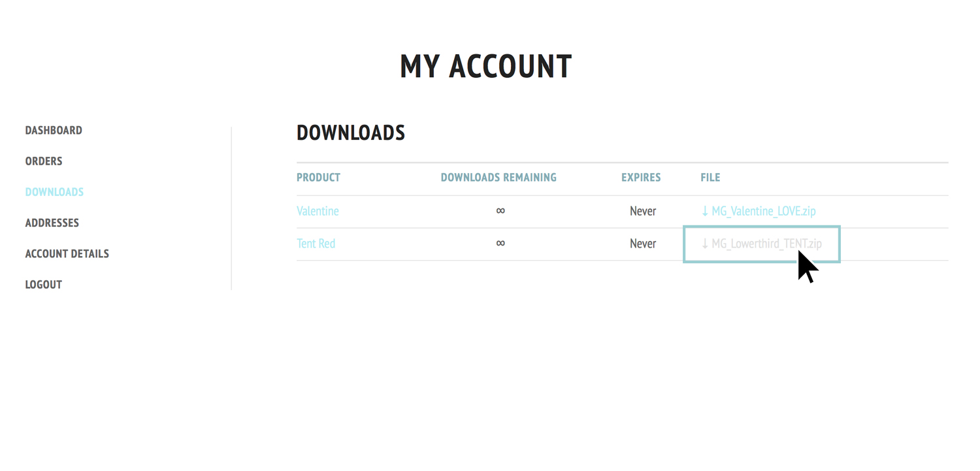This screenshot has width=980, height=471.
Task: Click the Expires column header
Action: 641,178
